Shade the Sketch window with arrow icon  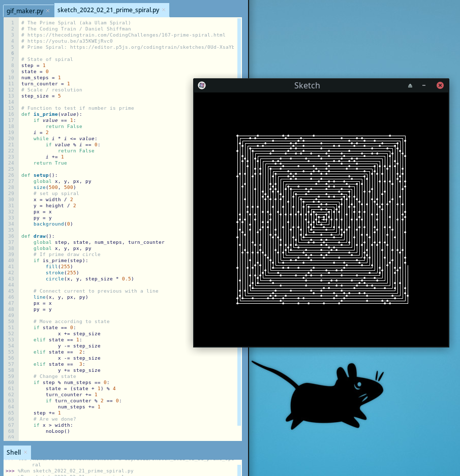click(410, 85)
